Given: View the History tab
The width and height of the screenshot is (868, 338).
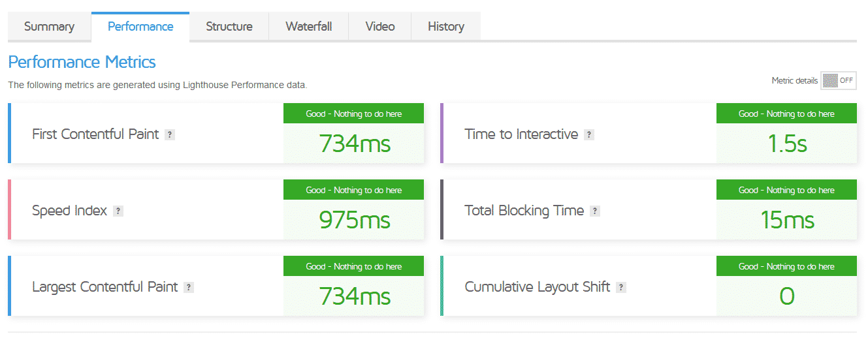Looking at the screenshot, I should (x=446, y=27).
